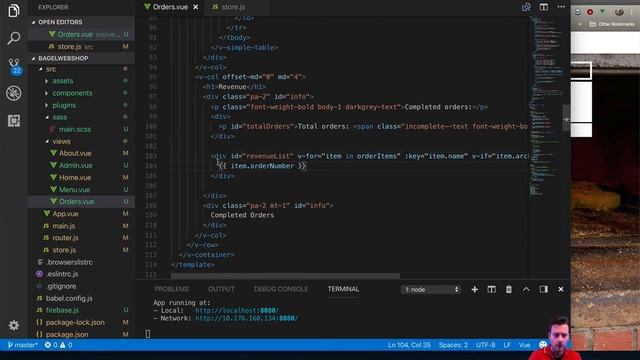Open main.js in the explorer
The width and height of the screenshot is (640, 360).
point(64,226)
